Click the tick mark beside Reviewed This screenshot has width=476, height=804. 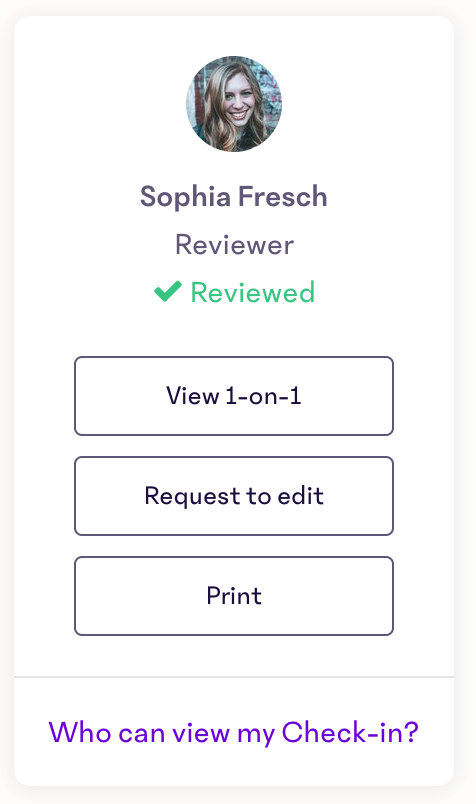(168, 291)
